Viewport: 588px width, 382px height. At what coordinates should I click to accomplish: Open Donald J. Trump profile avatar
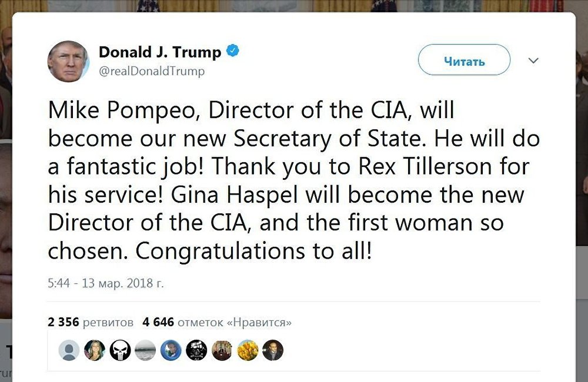click(x=68, y=61)
